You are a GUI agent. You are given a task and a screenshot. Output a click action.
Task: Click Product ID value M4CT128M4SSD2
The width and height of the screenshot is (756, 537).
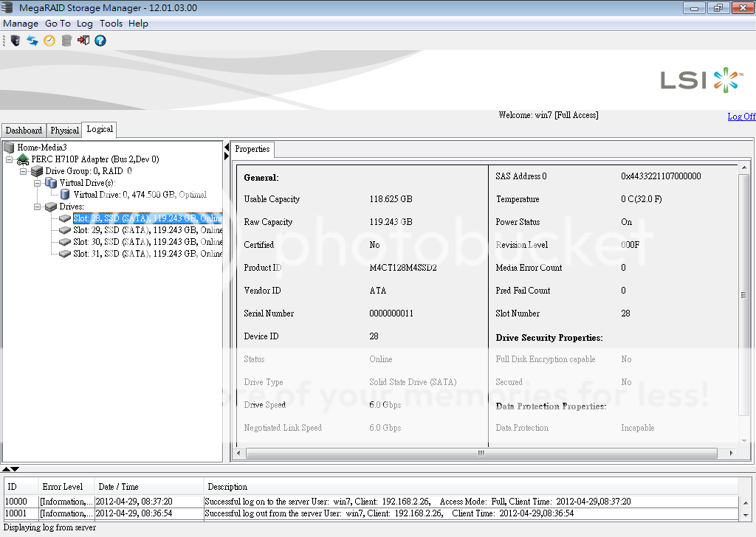[x=403, y=268]
